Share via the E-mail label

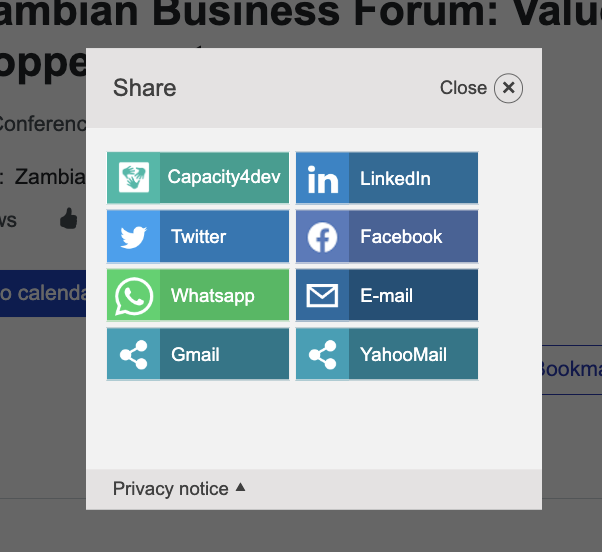click(386, 296)
